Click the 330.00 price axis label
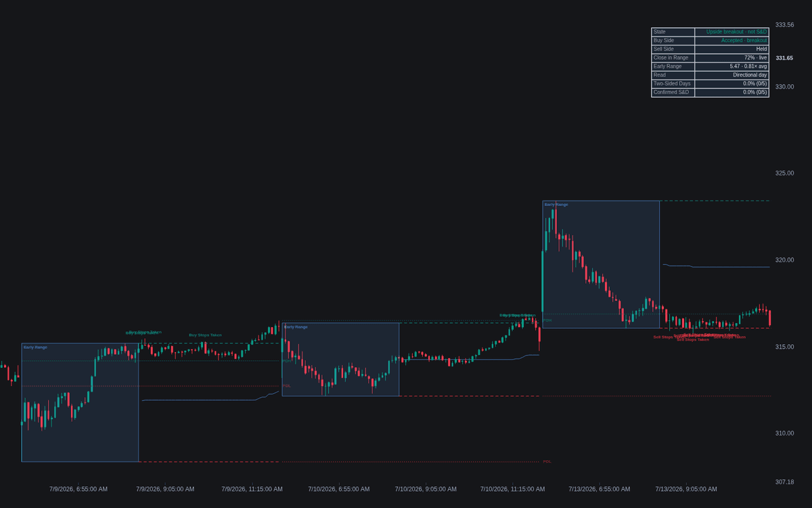This screenshot has width=812, height=508. click(784, 87)
